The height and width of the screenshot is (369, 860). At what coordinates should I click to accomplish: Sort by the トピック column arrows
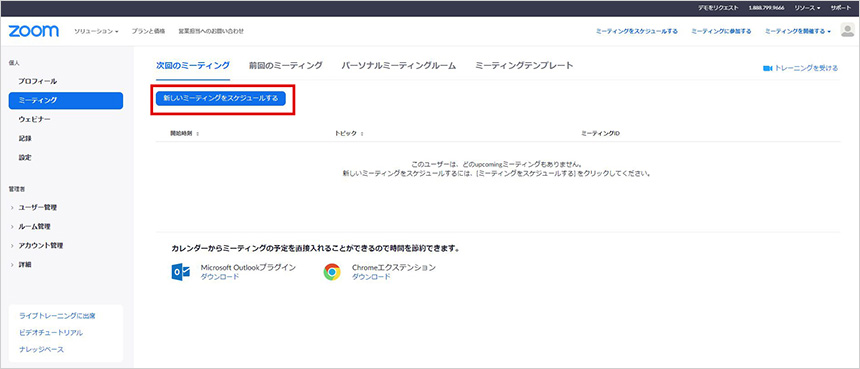click(x=363, y=134)
